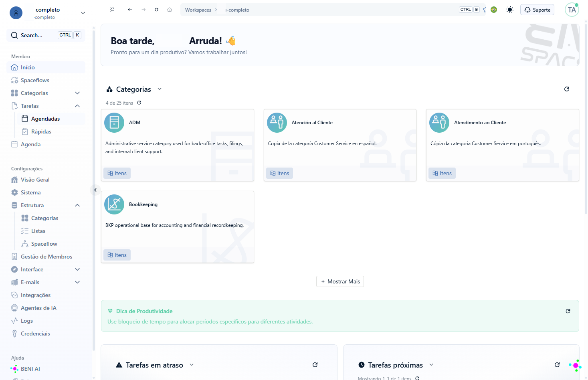
Task: Open the Categorias heading dropdown chevron
Action: pyautogui.click(x=160, y=89)
